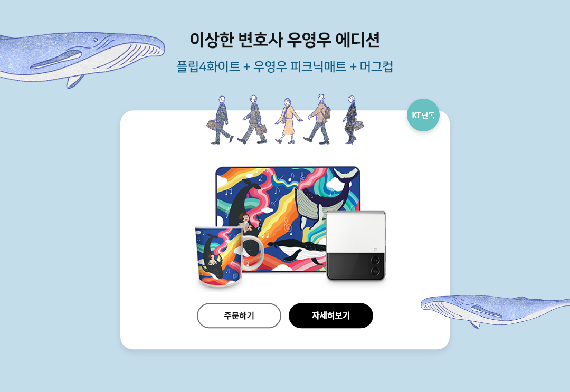Viewport: 570px width, 392px height.
Task: Open details with 자세히보기 button
Action: coord(331,315)
